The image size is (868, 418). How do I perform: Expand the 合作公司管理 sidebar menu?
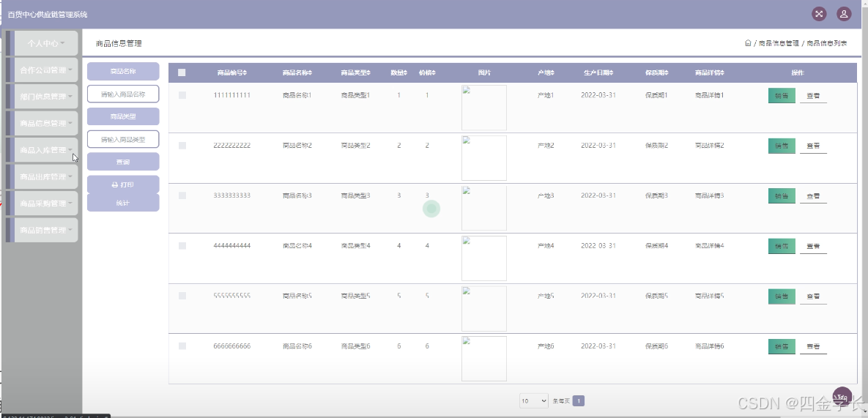(42, 70)
